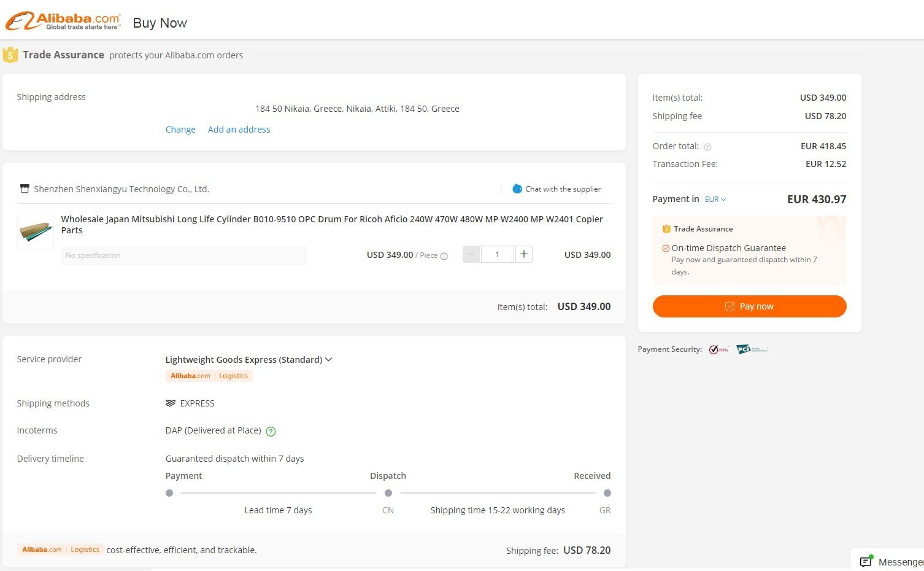Open the OPC drum product thumbnail

point(36,231)
